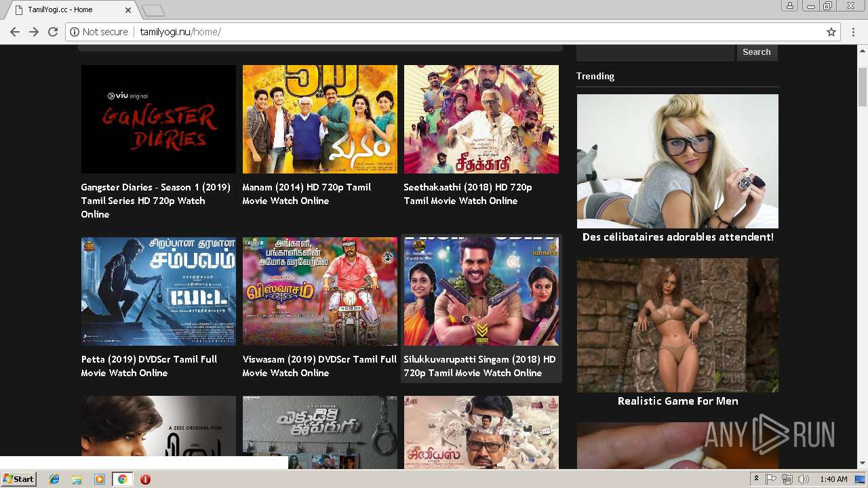Open Petta (2019) DVDScr title link
Image resolution: width=868 pixels, height=488 pixels.
149,366
